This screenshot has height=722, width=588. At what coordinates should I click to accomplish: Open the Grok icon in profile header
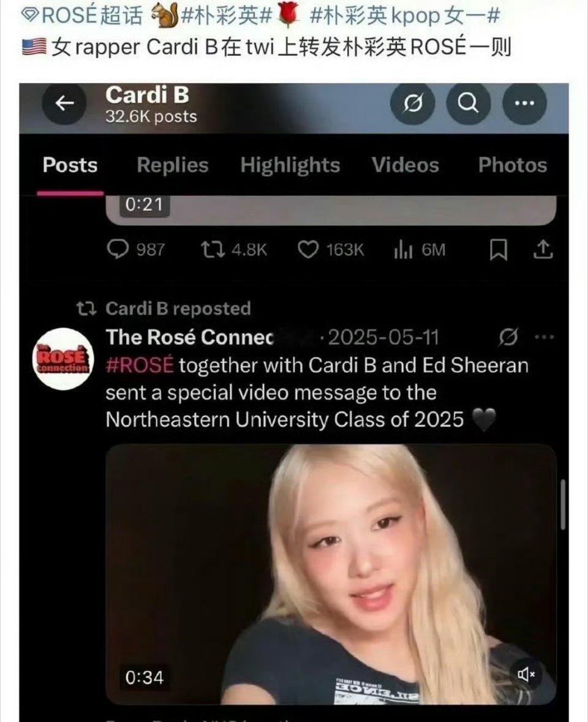pos(413,103)
